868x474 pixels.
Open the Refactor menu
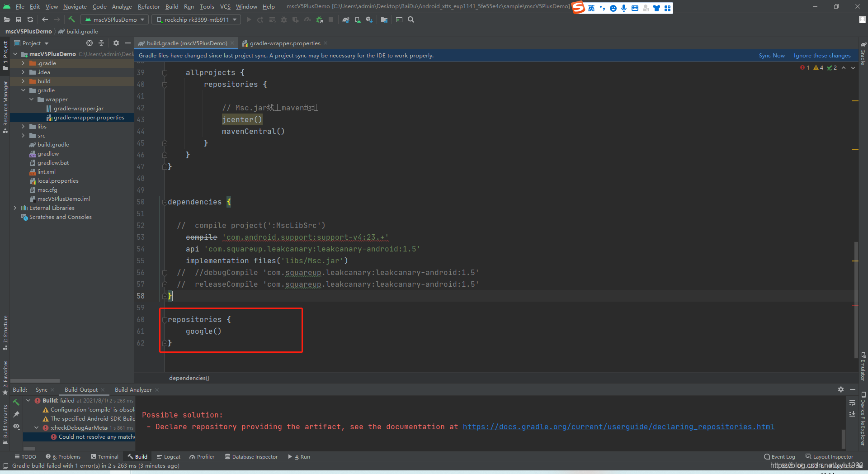coord(149,6)
